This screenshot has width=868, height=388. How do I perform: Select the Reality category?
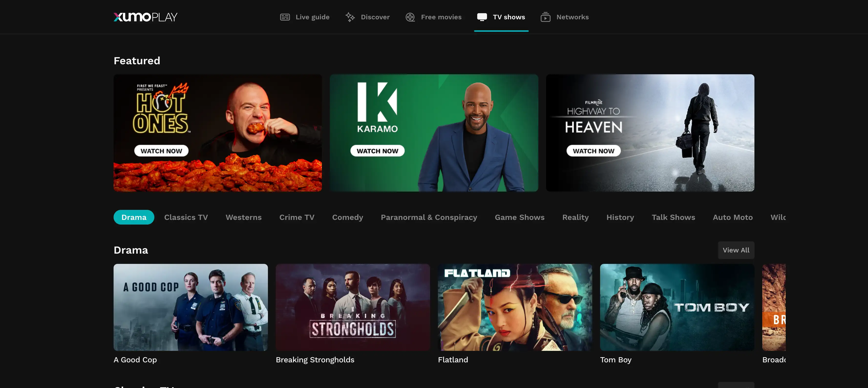575,217
